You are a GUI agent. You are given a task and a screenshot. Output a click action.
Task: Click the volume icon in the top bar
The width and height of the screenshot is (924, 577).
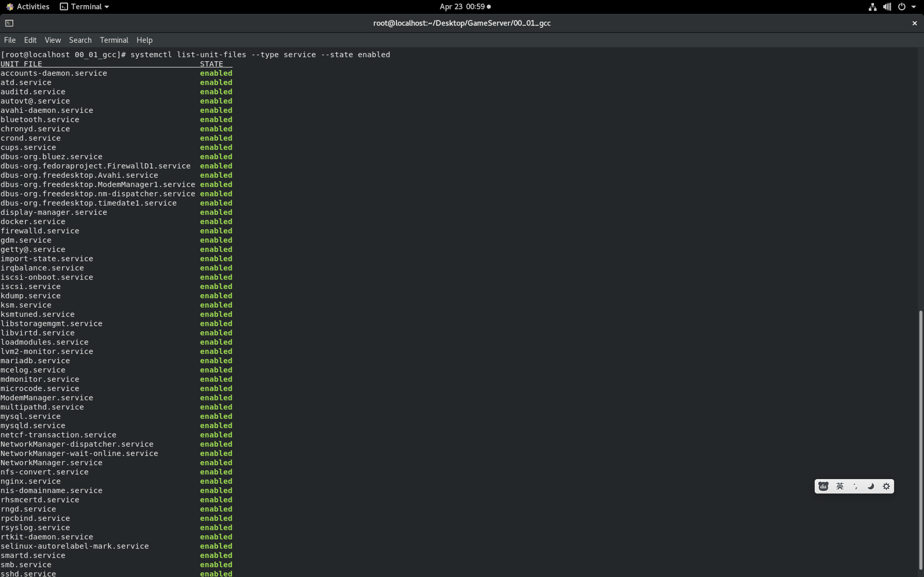[887, 6]
